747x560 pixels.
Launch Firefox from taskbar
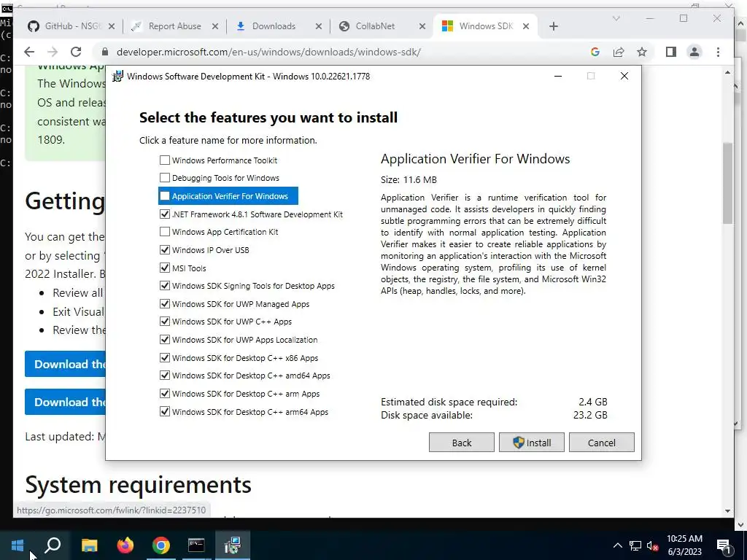coord(125,545)
